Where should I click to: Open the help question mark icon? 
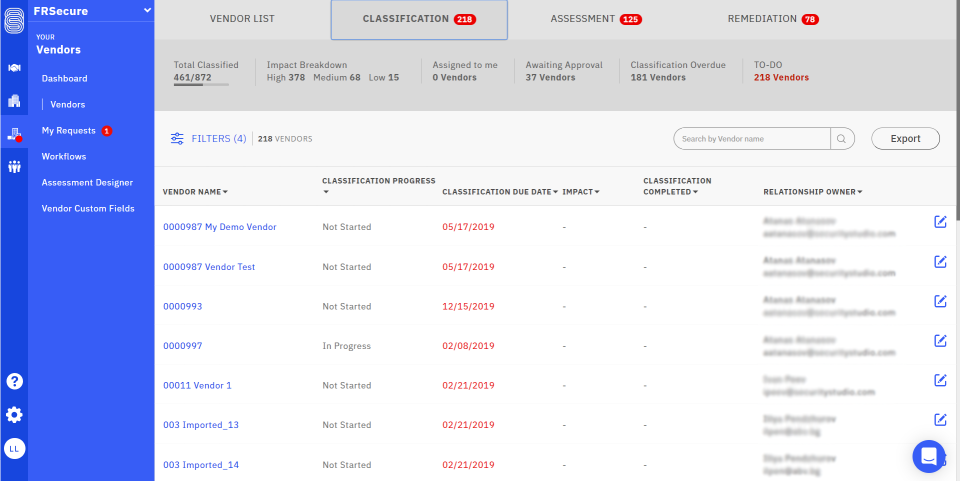14,381
